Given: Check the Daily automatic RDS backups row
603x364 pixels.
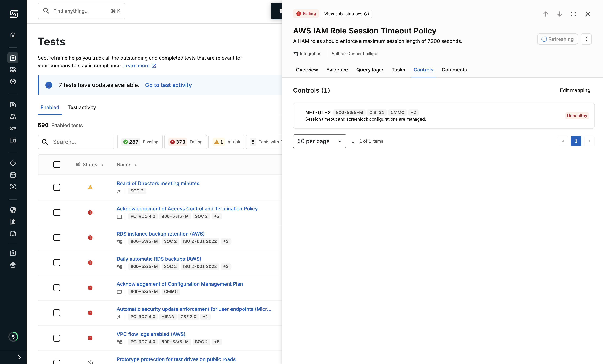Looking at the screenshot, I should click(x=57, y=263).
